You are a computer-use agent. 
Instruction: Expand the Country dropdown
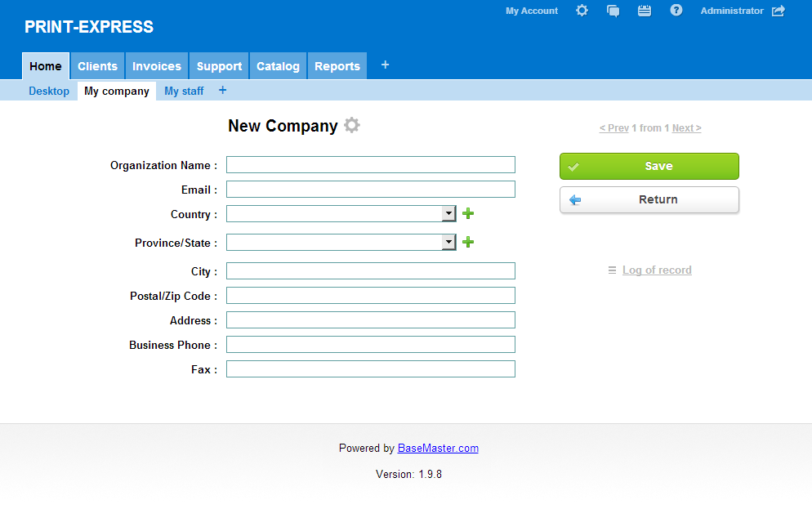[x=448, y=213]
